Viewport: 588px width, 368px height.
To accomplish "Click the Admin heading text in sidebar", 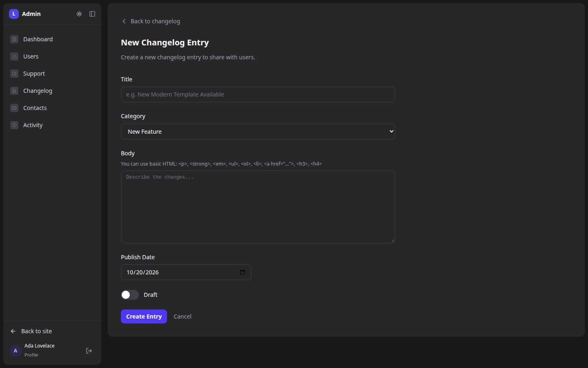I will 31,14.
